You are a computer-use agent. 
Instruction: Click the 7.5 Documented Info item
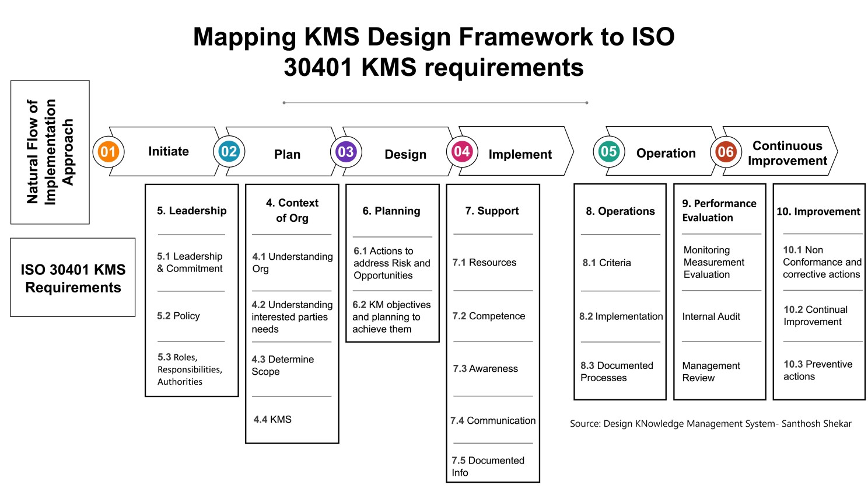488,466
